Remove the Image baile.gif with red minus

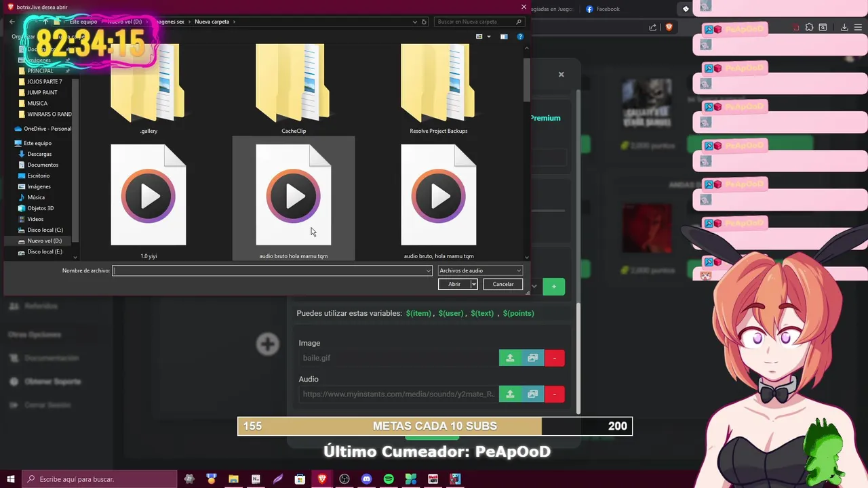(555, 358)
